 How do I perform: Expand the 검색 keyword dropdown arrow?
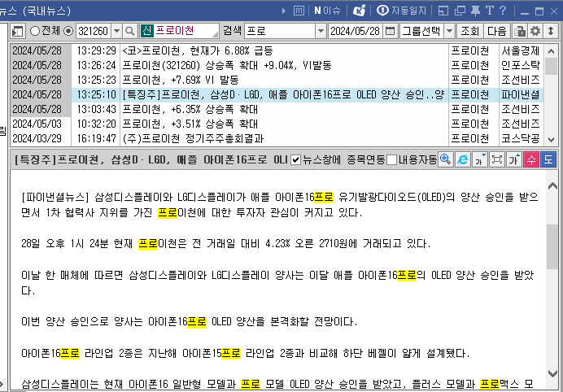coord(321,31)
